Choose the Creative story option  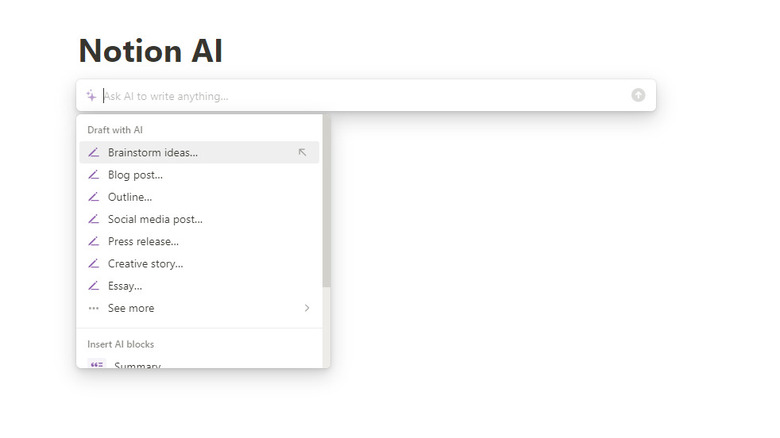[x=145, y=264]
